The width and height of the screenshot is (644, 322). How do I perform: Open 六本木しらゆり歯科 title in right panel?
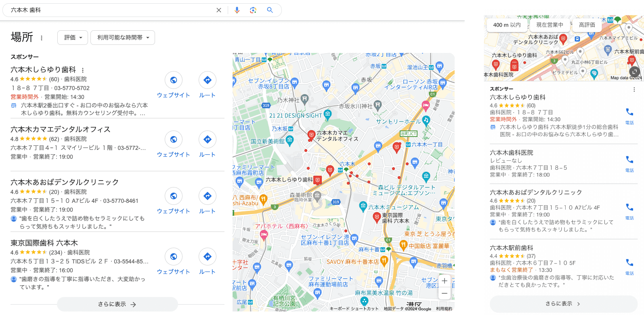click(x=518, y=97)
